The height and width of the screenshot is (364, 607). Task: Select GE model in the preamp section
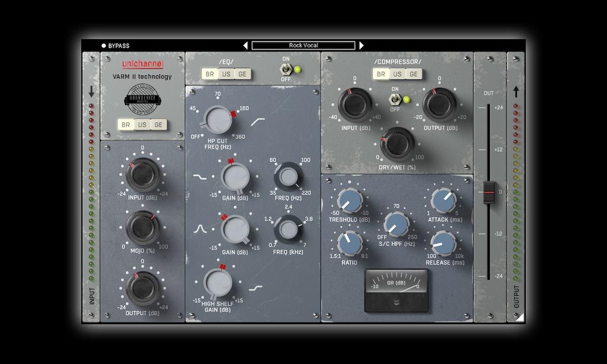tap(158, 124)
